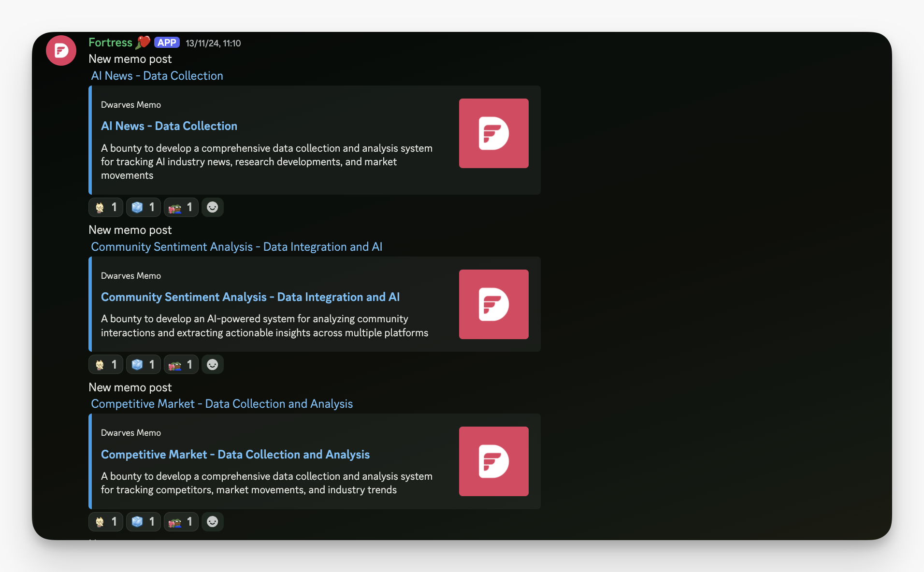The image size is (924, 572).
Task: Toggle the train reaction under the Community Sentiment memo
Action: [x=181, y=364]
